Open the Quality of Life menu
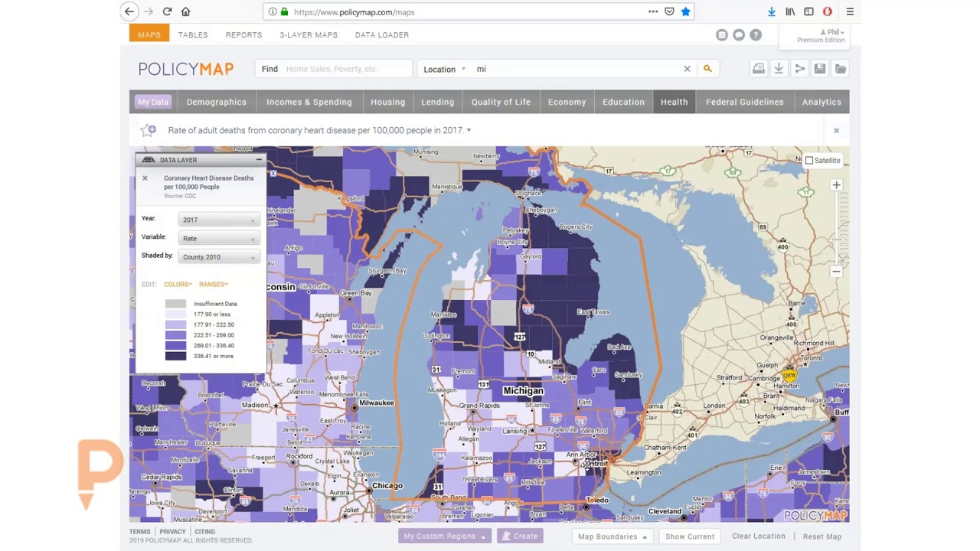 [501, 102]
